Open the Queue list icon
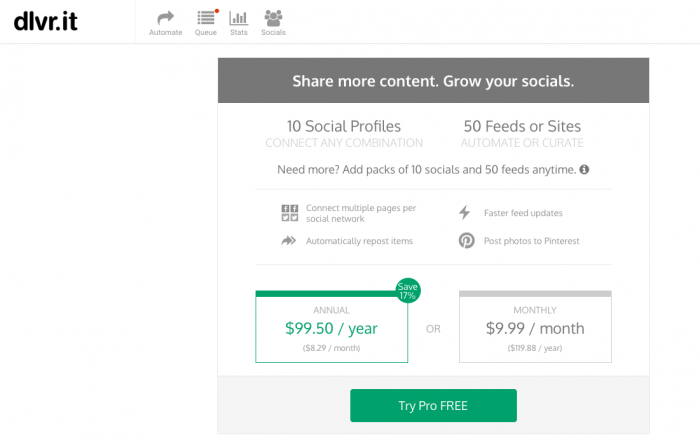700x445 pixels. coord(206,16)
